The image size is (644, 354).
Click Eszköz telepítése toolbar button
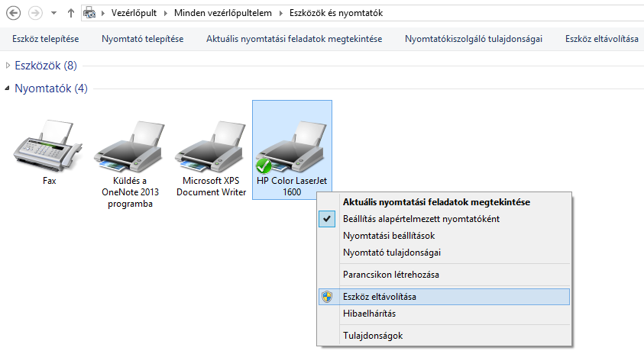pos(46,39)
